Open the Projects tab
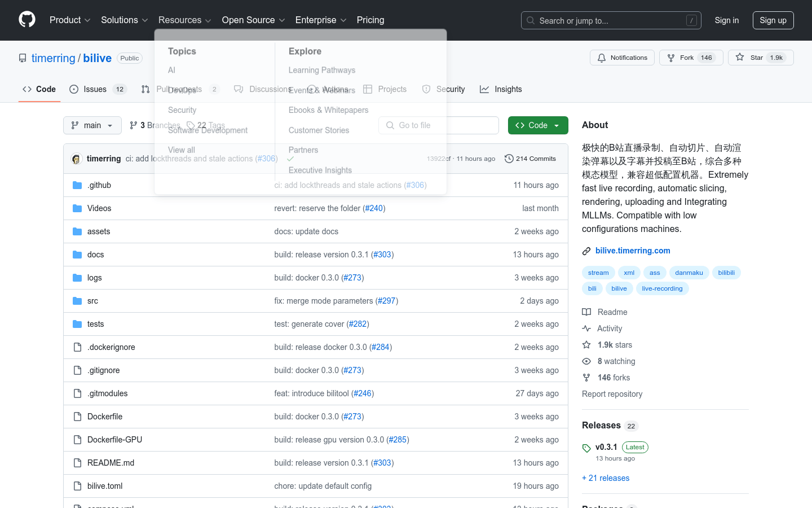The image size is (812, 508). click(385, 89)
